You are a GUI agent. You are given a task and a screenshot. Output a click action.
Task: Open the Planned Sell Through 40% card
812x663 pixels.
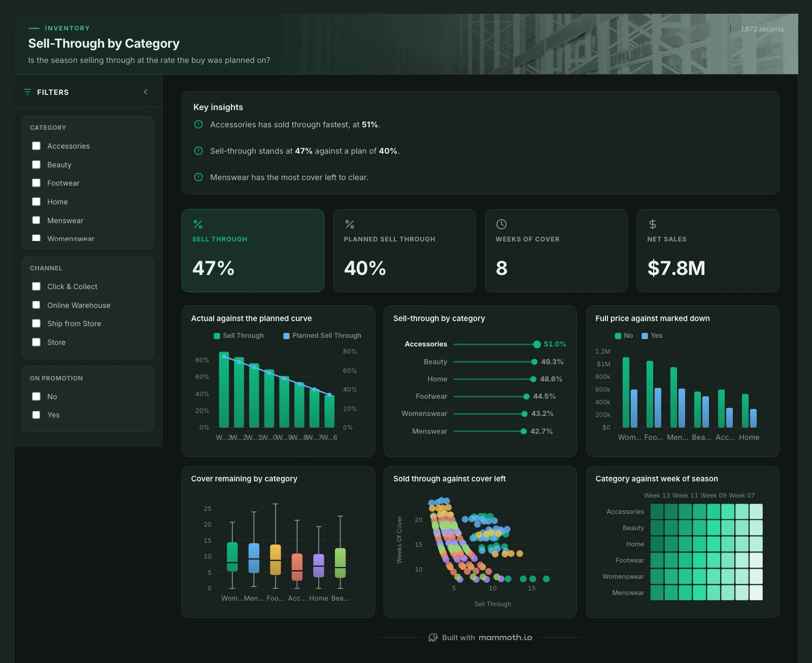tap(404, 251)
